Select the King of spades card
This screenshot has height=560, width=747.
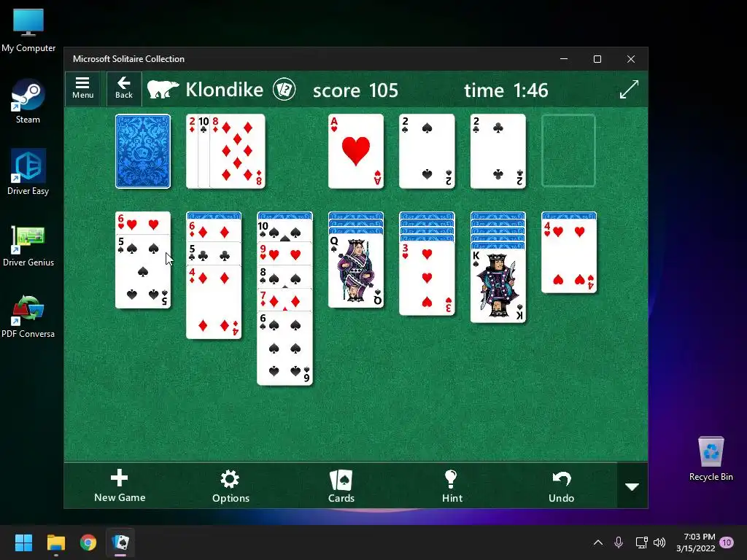click(498, 286)
